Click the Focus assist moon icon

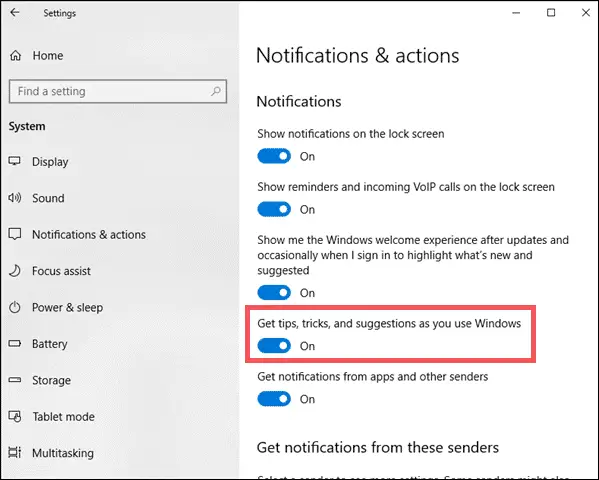point(15,271)
